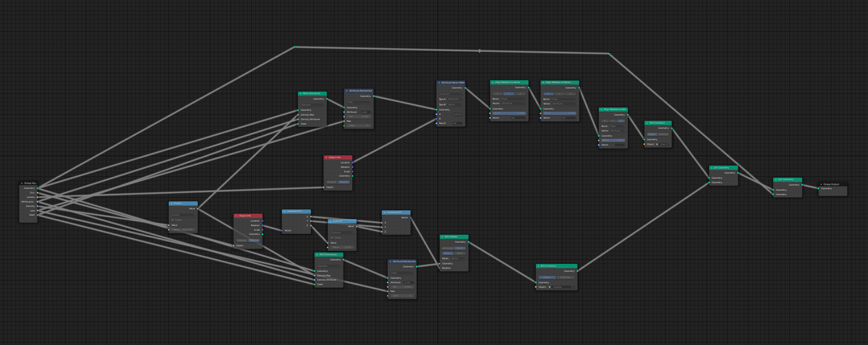Collapse the Attribute Vector Math node
868x345 pixels.
(x=439, y=83)
